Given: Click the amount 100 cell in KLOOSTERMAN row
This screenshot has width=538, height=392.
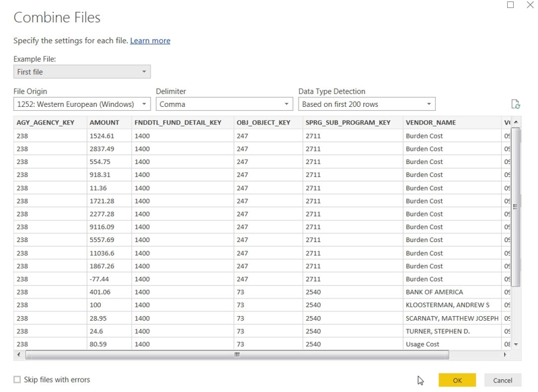Looking at the screenshot, I should pyautogui.click(x=109, y=305).
